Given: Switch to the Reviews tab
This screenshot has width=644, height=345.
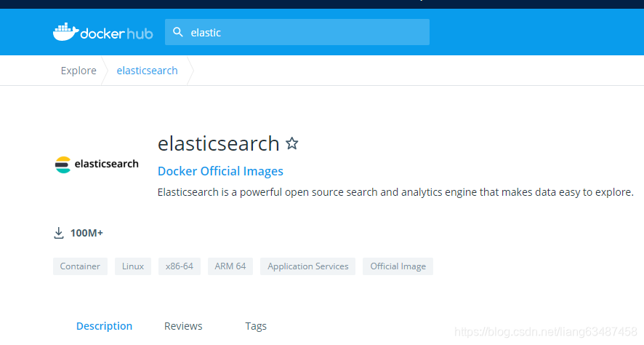Looking at the screenshot, I should pyautogui.click(x=183, y=326).
